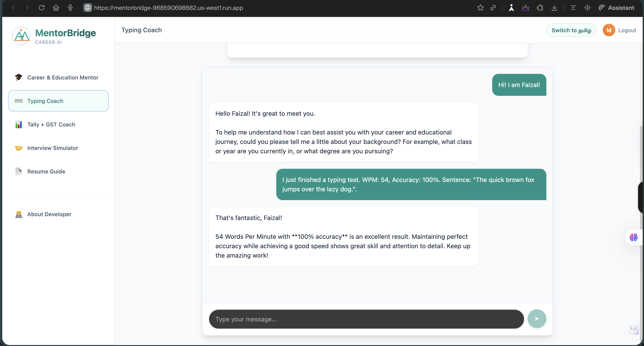Open the browser extensions puzzle icon
644x346 pixels.
(x=540, y=8)
